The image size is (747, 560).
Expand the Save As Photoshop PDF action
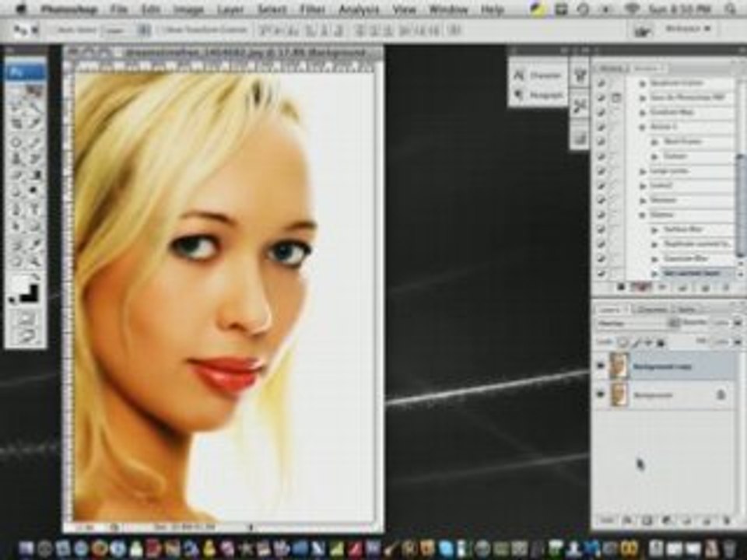644,98
